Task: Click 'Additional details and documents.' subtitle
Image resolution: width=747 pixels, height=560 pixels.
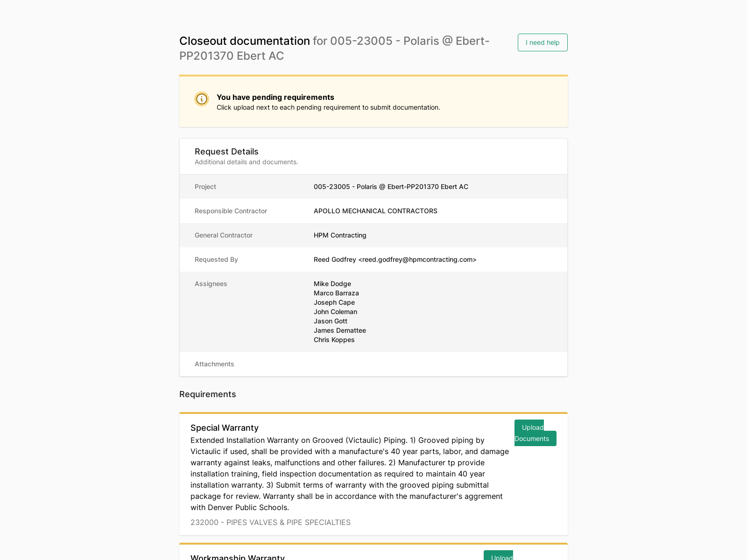Action: [246, 162]
